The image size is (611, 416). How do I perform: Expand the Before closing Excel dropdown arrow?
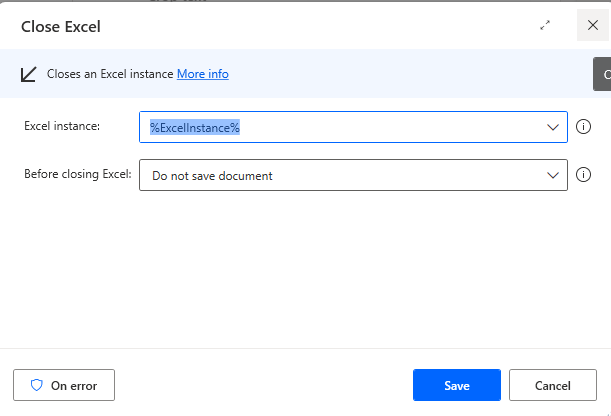553,175
